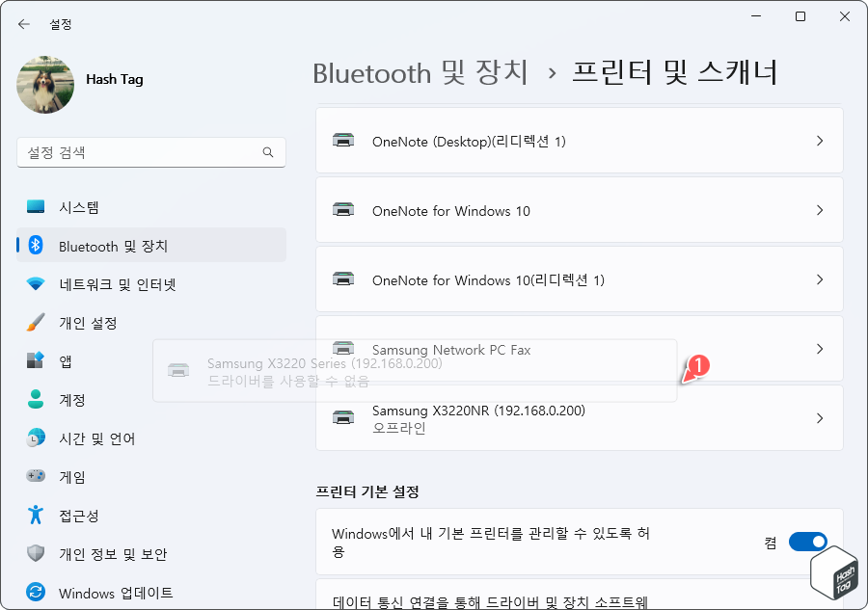The image size is (868, 610).
Task: Select the 시스템 icon in the sidebar
Action: 34,206
